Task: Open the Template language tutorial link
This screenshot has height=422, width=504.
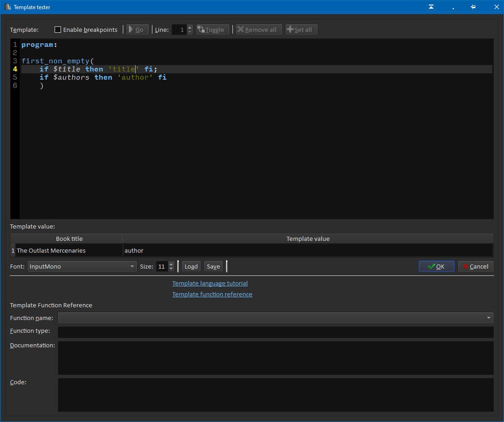Action: point(210,283)
